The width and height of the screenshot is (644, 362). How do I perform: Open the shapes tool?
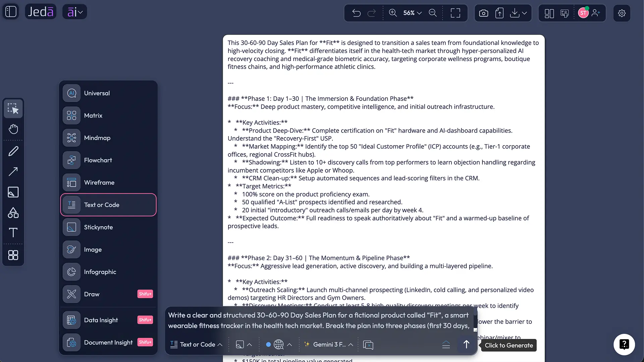pyautogui.click(x=13, y=213)
